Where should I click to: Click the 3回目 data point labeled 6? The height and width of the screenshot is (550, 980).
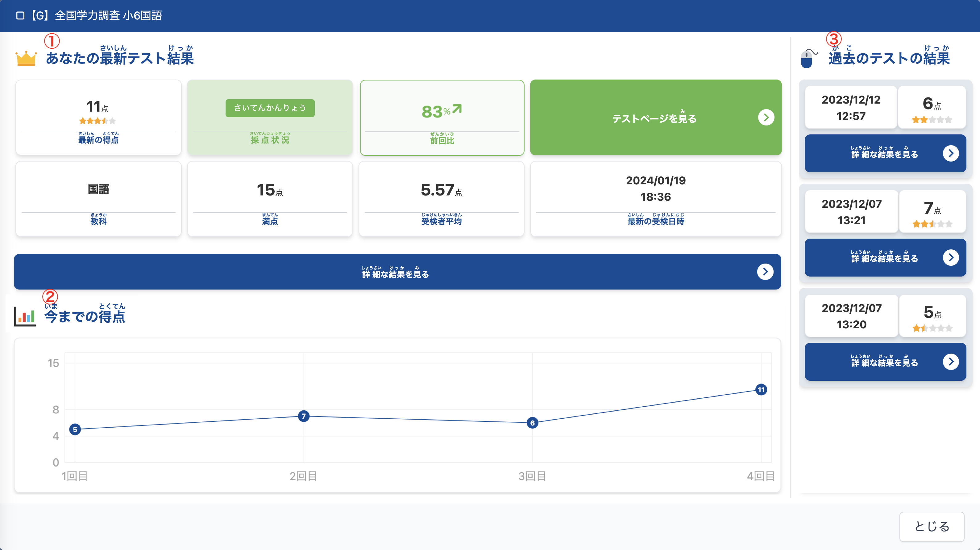click(532, 423)
